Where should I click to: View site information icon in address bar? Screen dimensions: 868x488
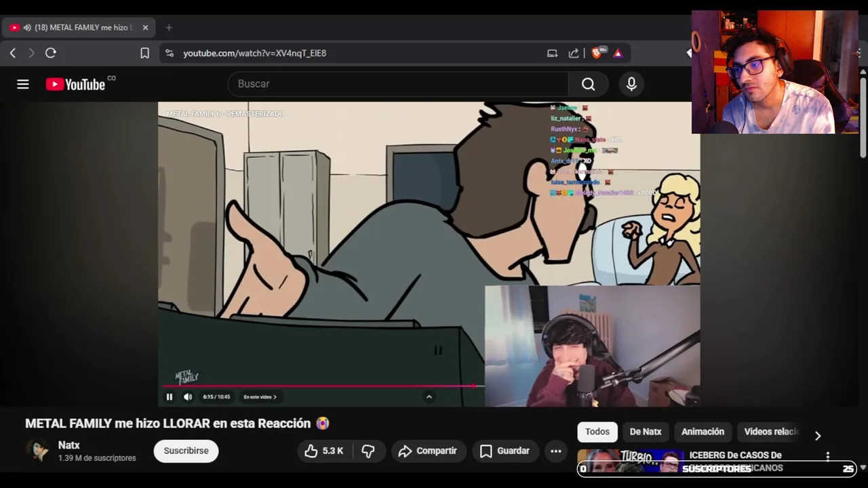point(170,53)
